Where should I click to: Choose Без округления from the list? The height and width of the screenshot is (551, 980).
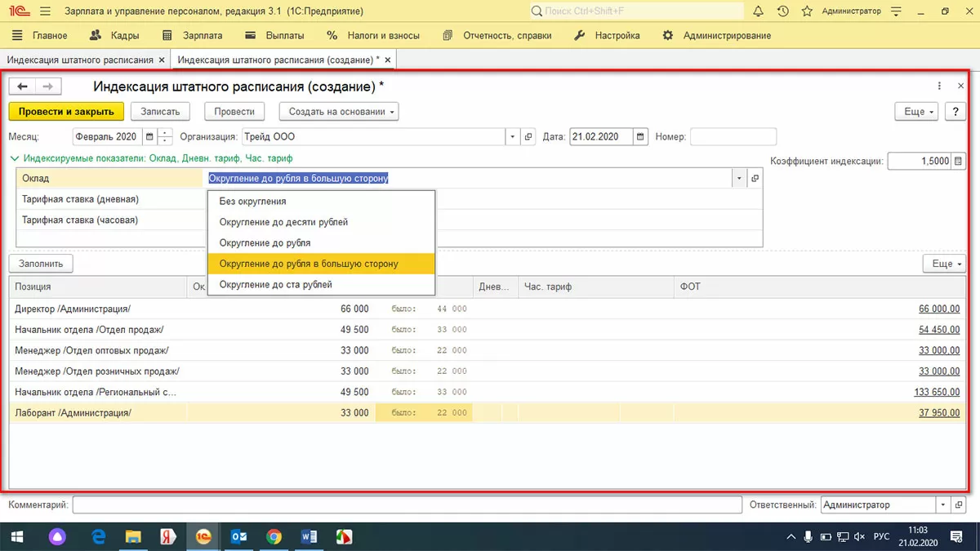[x=252, y=201]
